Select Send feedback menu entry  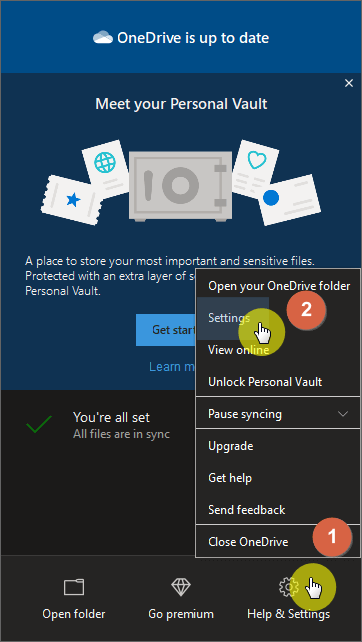(x=278, y=510)
